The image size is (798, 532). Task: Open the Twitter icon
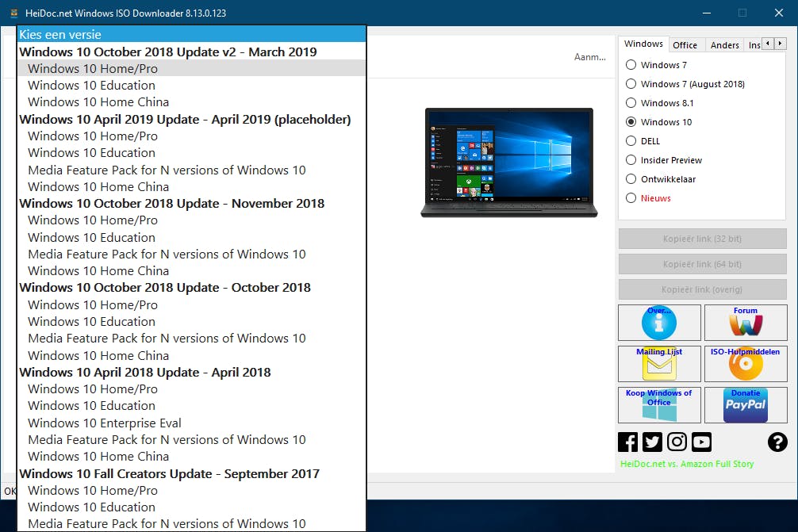click(x=652, y=442)
